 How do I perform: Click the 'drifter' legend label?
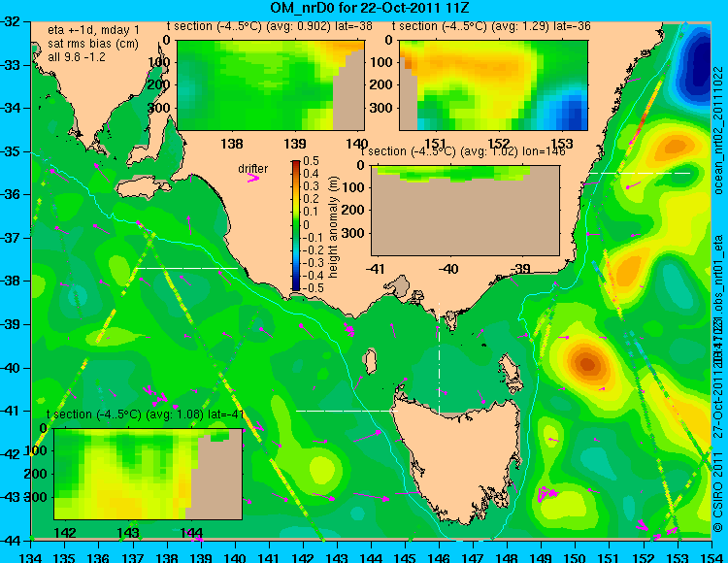click(x=253, y=169)
